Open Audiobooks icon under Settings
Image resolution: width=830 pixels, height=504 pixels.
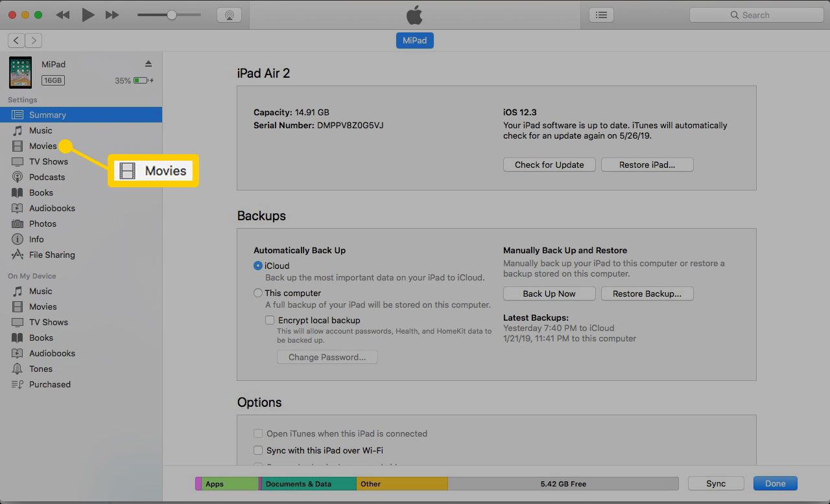(x=18, y=208)
